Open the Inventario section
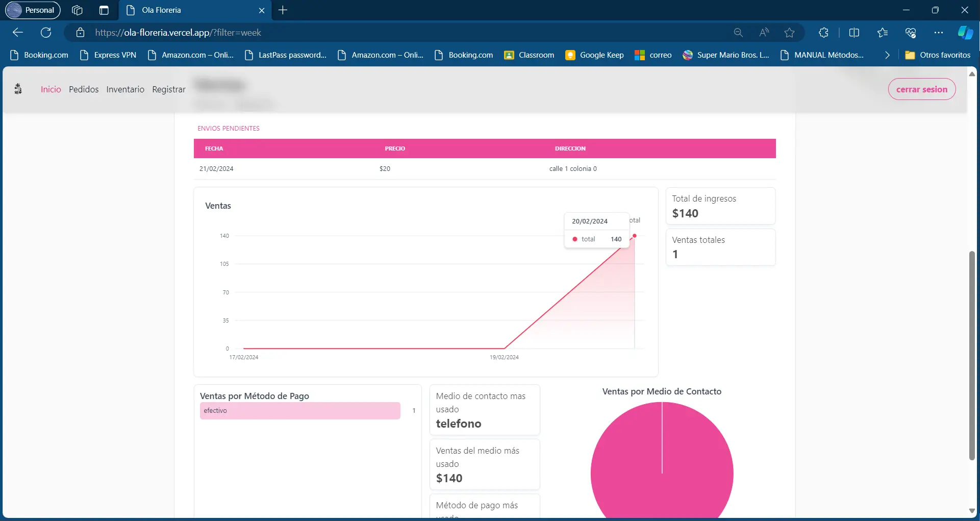The width and height of the screenshot is (980, 521). point(125,89)
